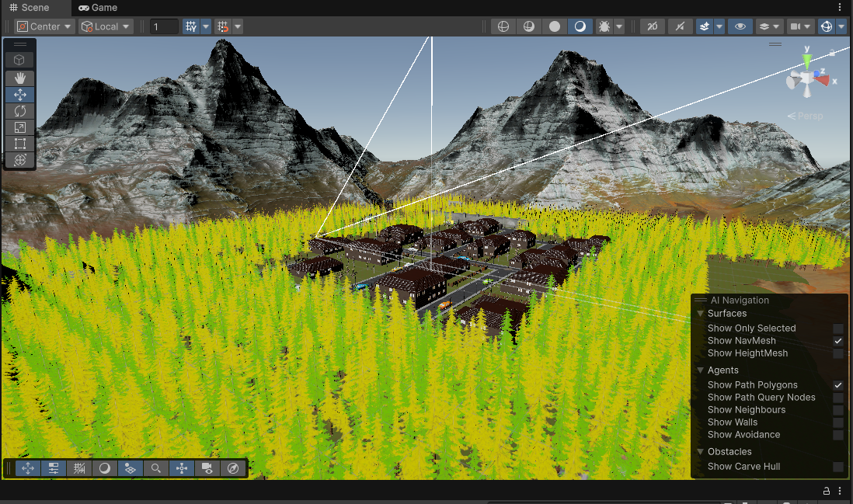Click the gizmo rotation lock icon
Screen dimensions: 853x504
(832, 53)
